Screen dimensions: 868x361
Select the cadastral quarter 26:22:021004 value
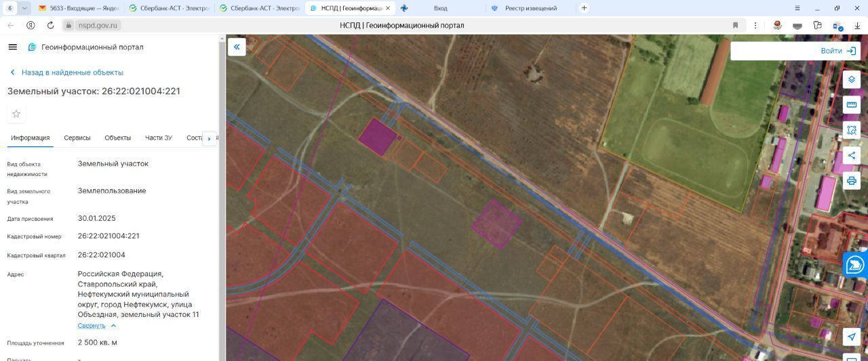coord(102,255)
